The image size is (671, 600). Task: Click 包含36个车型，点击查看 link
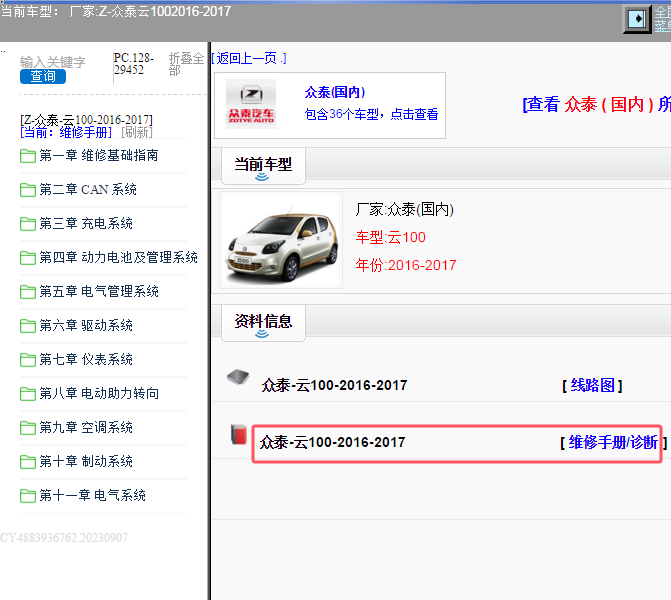click(x=371, y=114)
